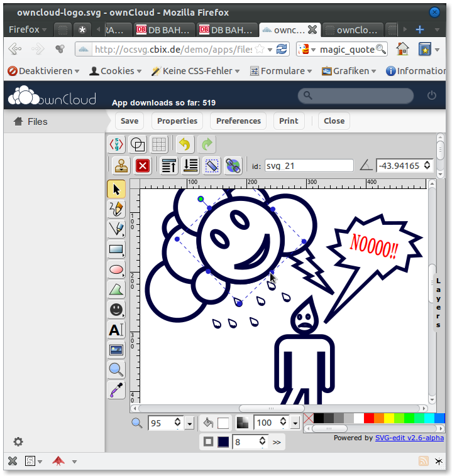Image resolution: width=452 pixels, height=476 pixels.
Task: Open the dark navy stroke color swatch
Action: [x=223, y=441]
